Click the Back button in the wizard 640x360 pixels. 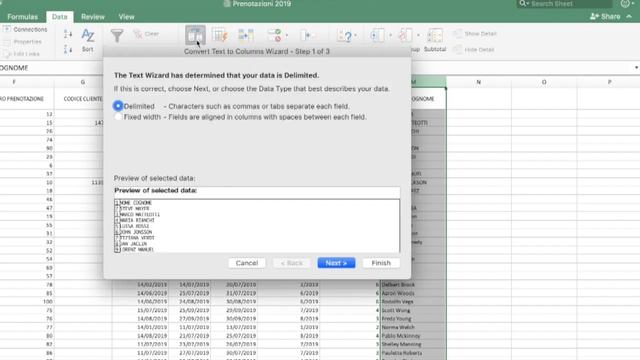292,263
